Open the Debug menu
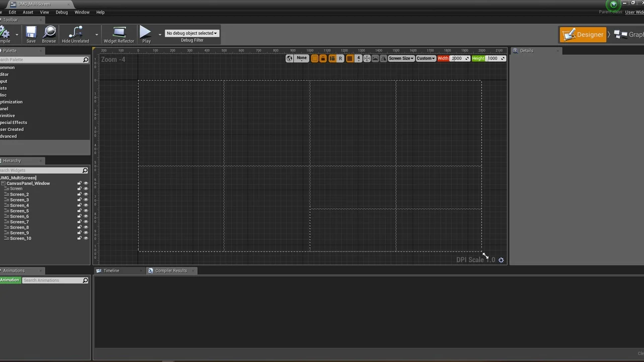This screenshot has width=644, height=362. coord(61,12)
